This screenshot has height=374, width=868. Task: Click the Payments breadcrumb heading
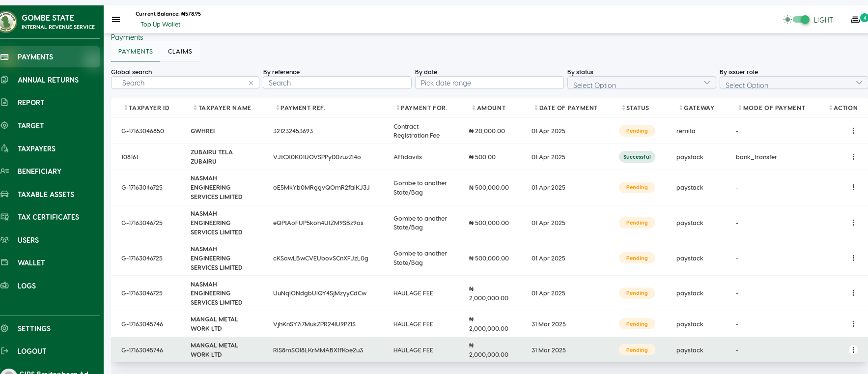pyautogui.click(x=127, y=37)
